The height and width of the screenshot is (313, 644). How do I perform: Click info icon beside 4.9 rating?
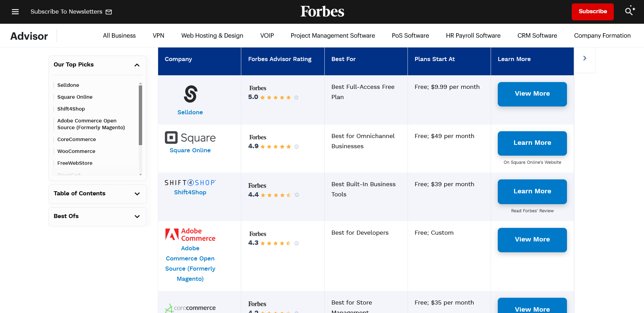(296, 147)
